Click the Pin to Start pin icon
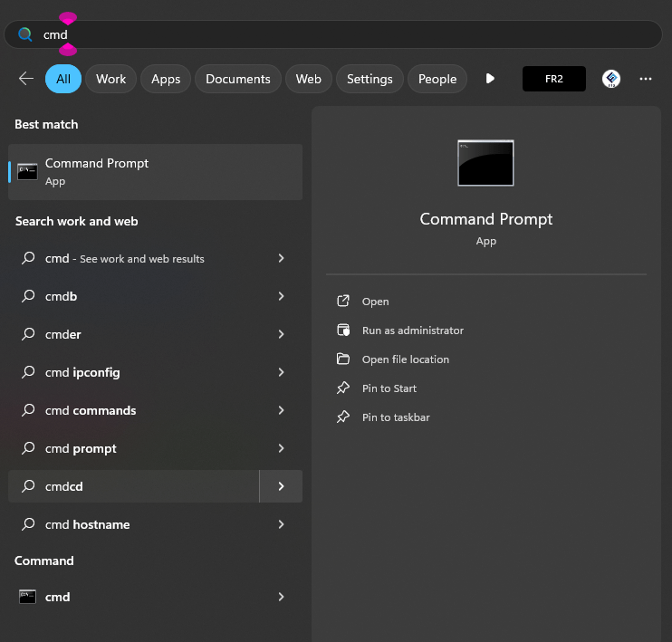 [x=343, y=388]
